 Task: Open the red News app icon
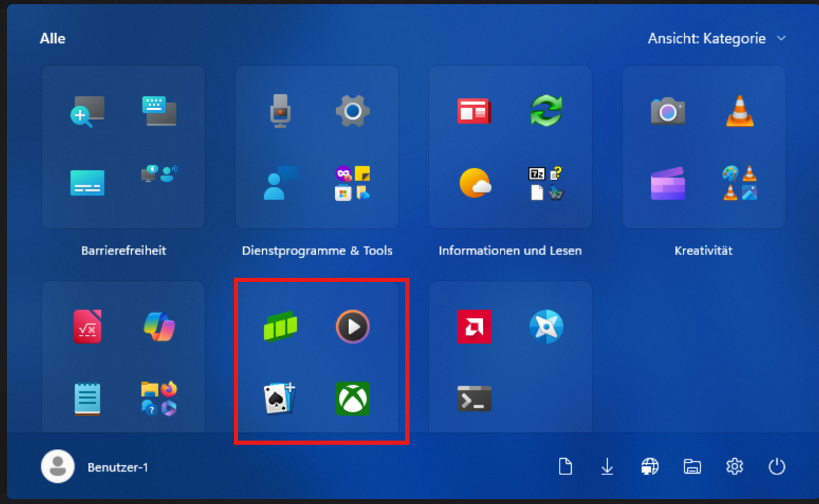coord(474,111)
